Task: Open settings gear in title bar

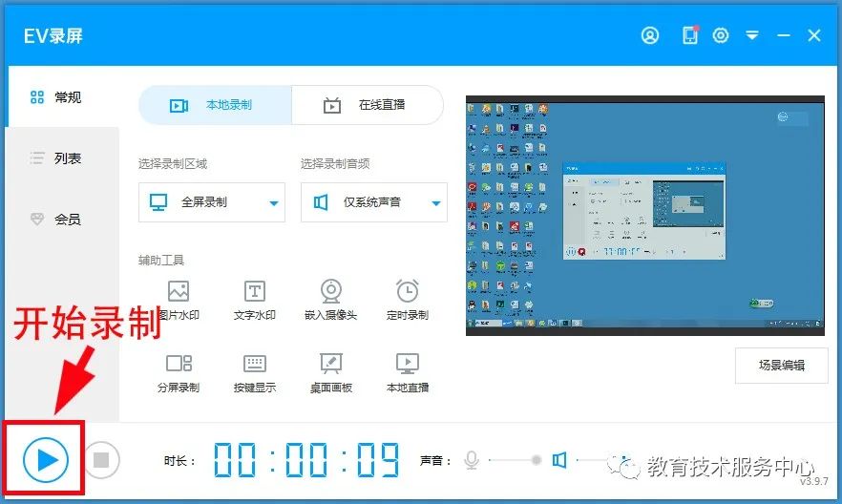Action: point(721,35)
